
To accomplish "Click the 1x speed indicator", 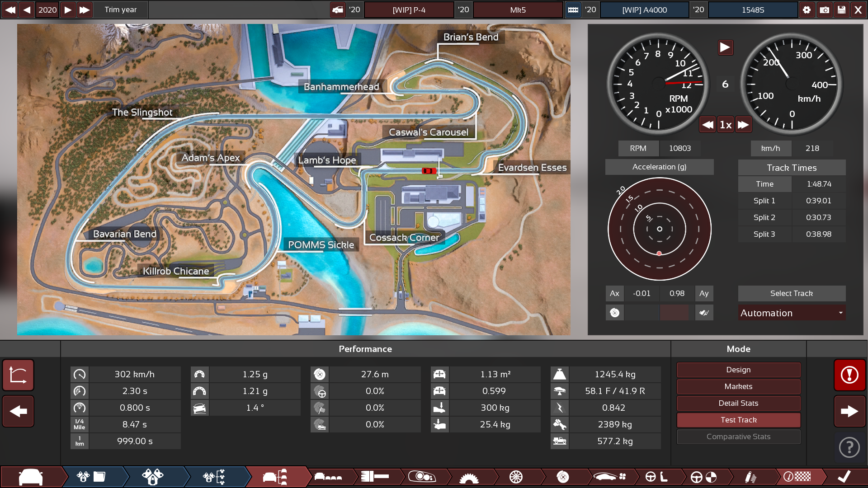I will pos(726,125).
